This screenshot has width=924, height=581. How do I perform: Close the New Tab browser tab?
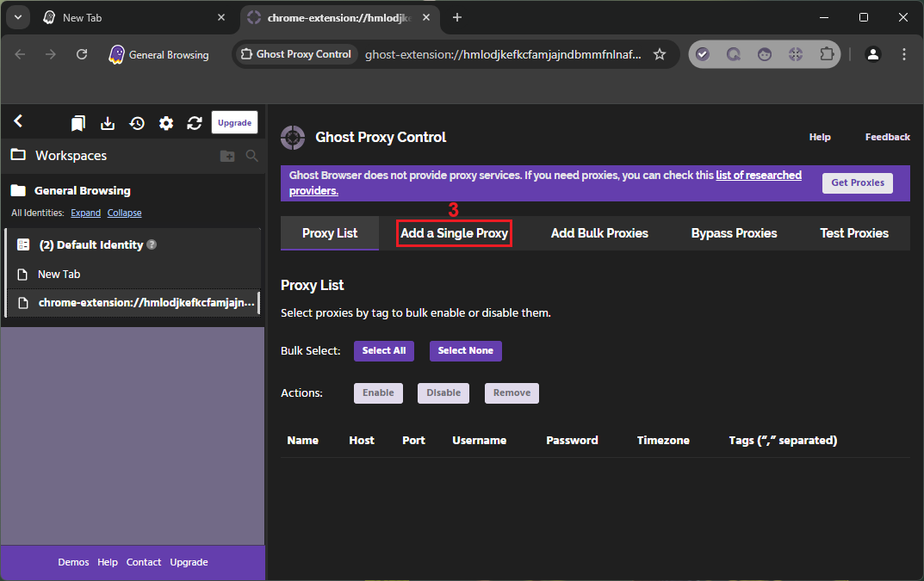221,18
